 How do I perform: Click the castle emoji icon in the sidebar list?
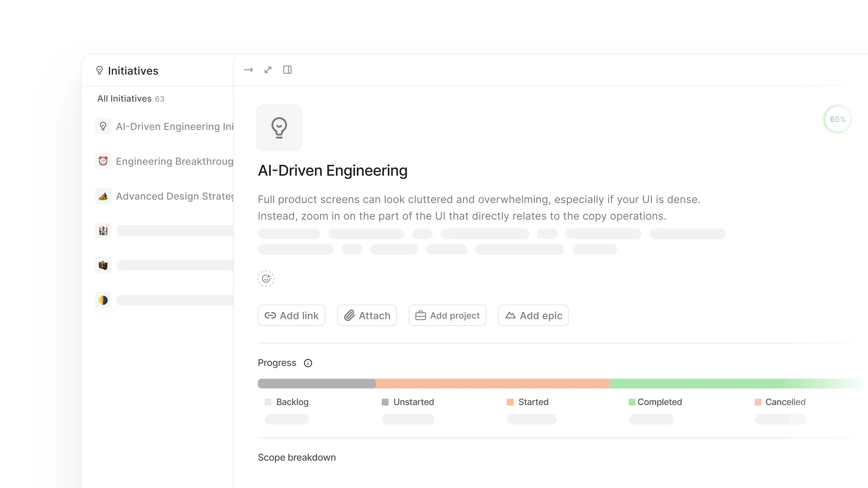[x=103, y=230]
